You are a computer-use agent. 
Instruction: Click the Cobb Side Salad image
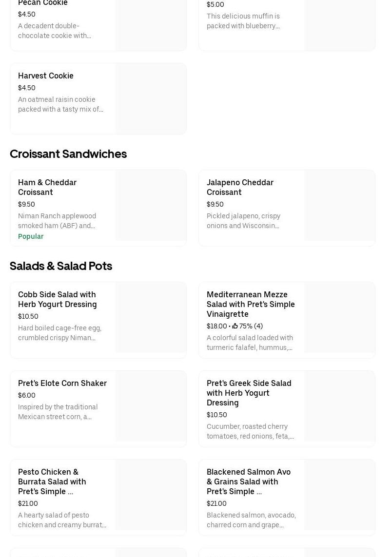[151, 317]
